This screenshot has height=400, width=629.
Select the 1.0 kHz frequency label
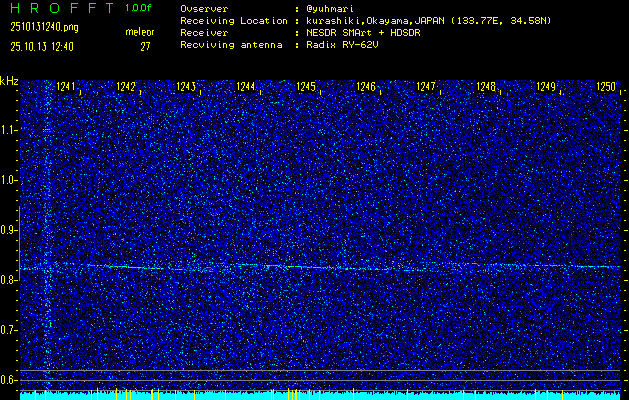[9, 180]
